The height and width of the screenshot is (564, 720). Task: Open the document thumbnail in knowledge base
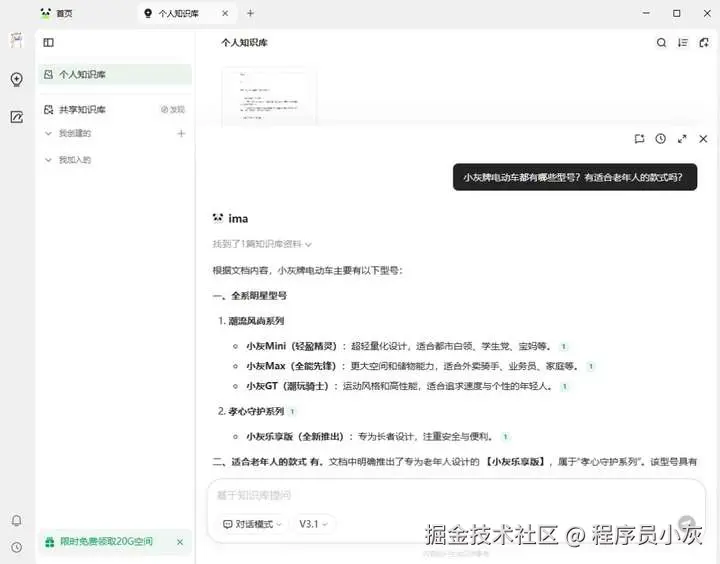tap(269, 96)
